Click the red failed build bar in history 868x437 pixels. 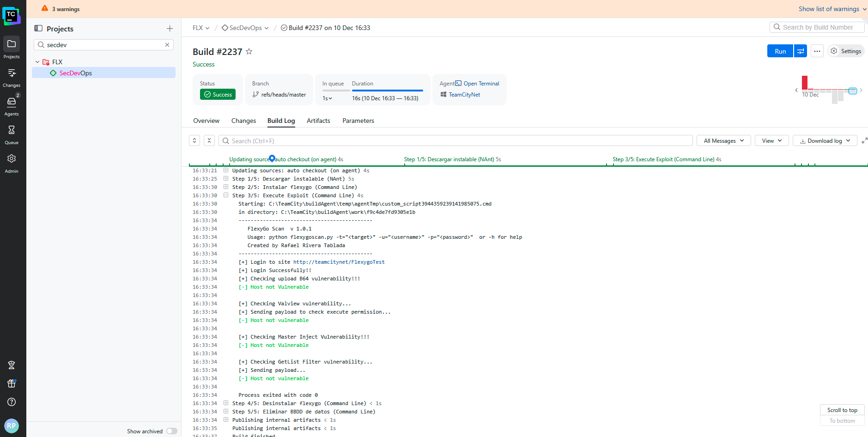pos(805,83)
